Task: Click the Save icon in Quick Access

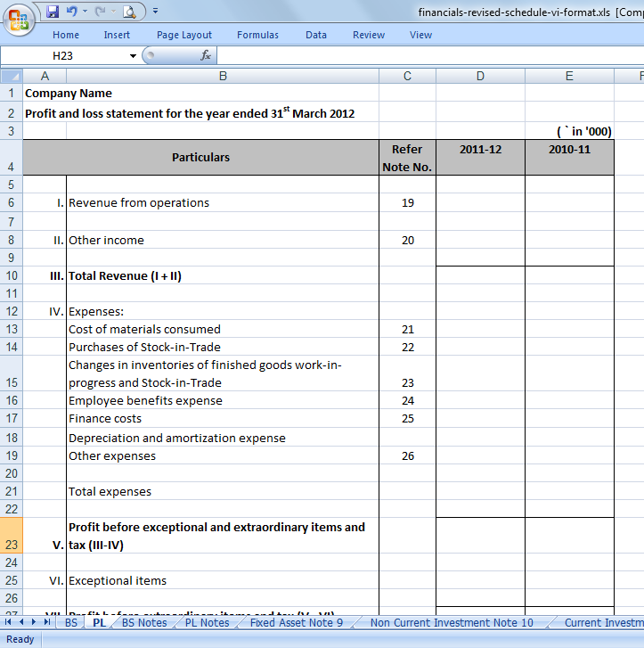Action: click(53, 12)
